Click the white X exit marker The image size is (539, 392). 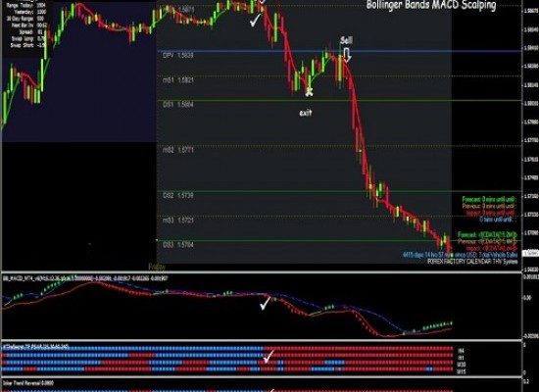point(309,92)
